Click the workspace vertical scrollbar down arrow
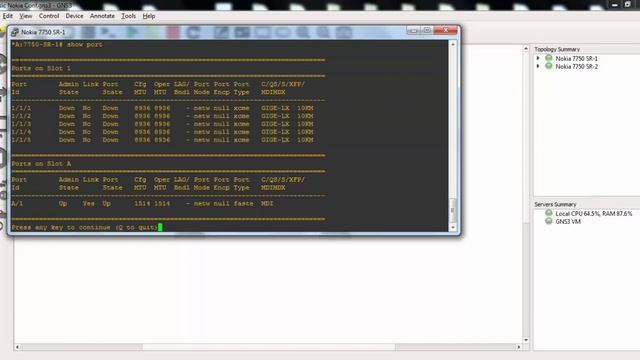 tap(526, 340)
